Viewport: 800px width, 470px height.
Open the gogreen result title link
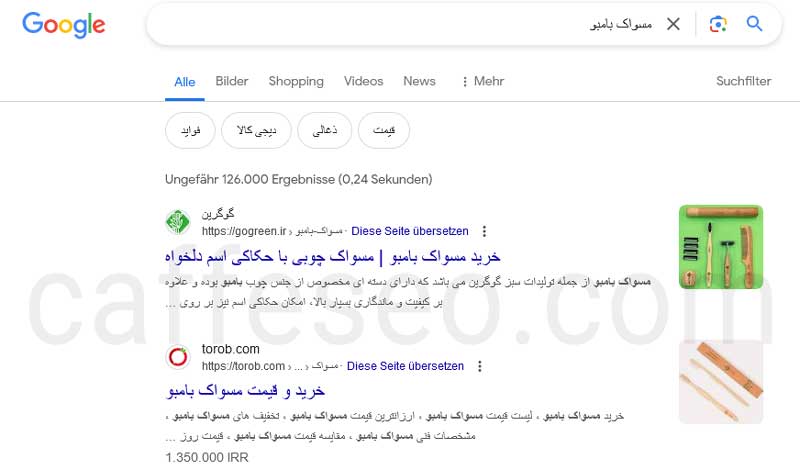pyautogui.click(x=333, y=257)
